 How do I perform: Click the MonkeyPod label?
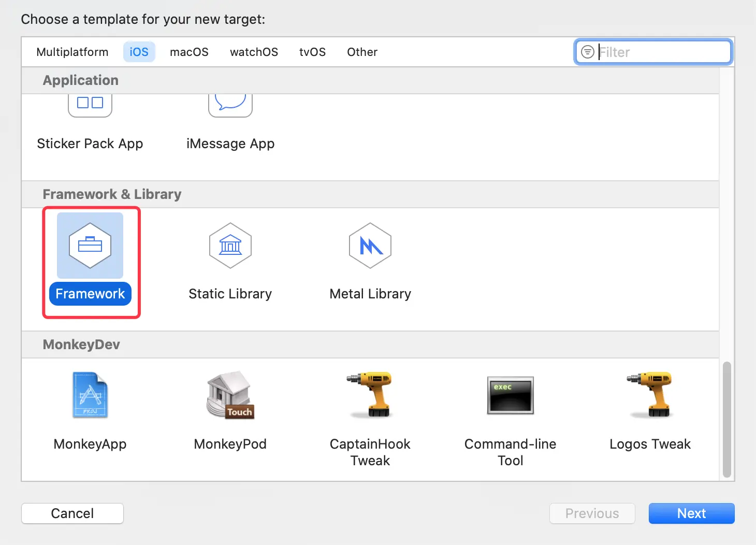230,444
